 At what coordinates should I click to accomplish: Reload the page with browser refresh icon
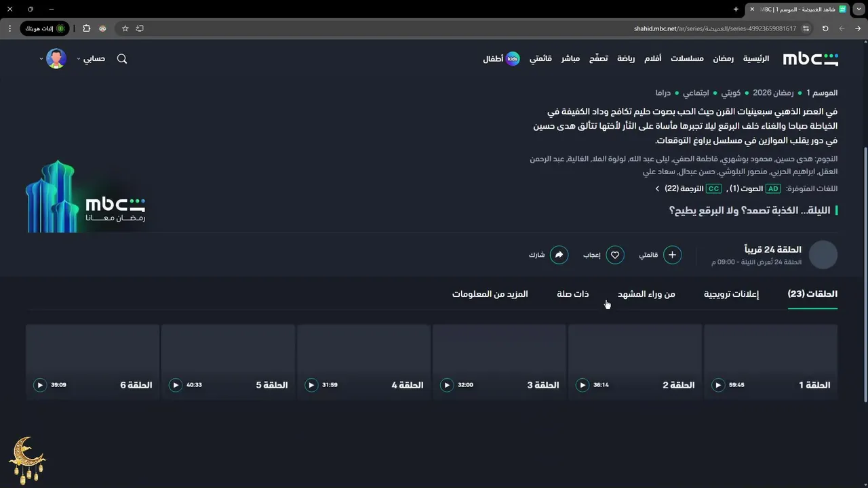pyautogui.click(x=825, y=28)
